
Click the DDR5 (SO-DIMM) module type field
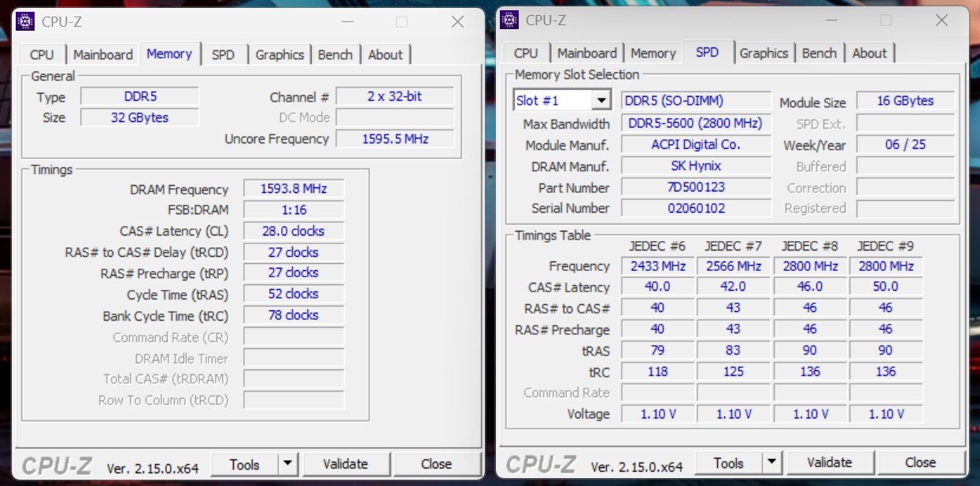click(x=696, y=101)
